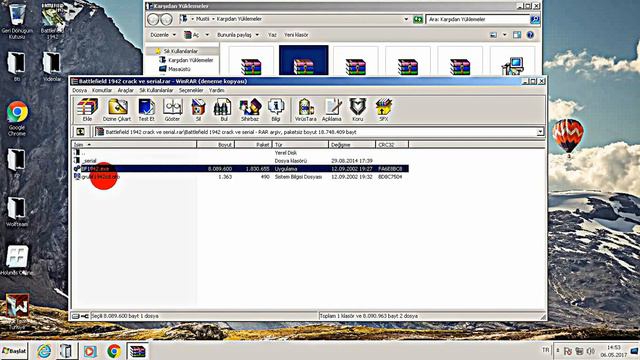Screen dimensions: 640x360
Task: Click the Explorer search field
Action: (x=478, y=19)
